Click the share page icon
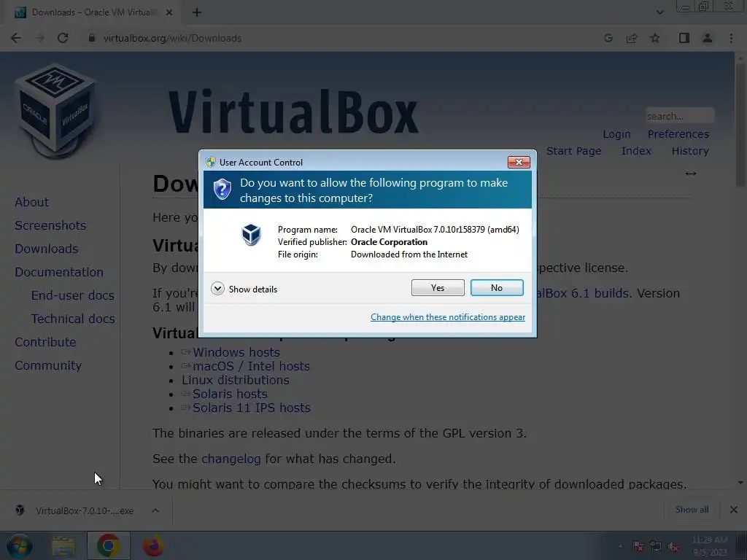This screenshot has height=560, width=747. (x=632, y=38)
